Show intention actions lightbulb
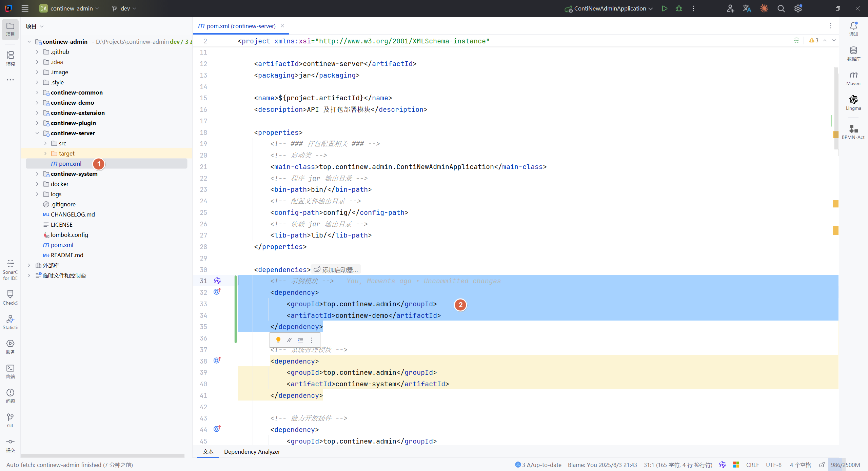The height and width of the screenshot is (471, 868). point(278,340)
